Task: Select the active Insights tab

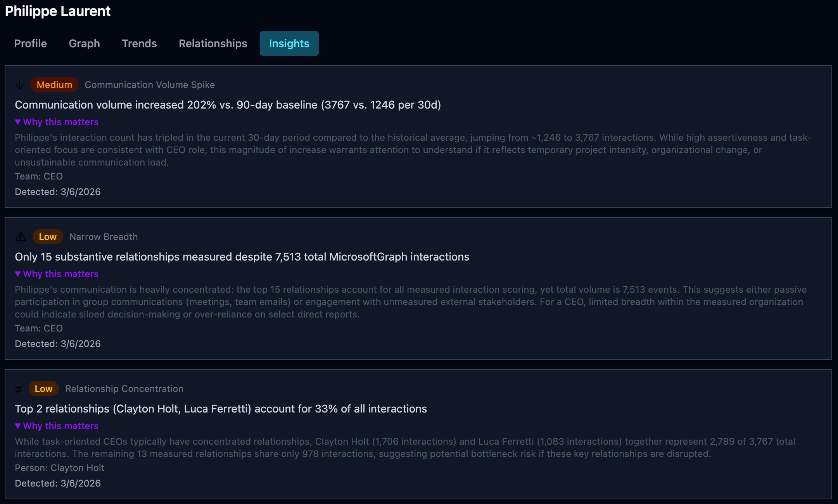Action: pos(289,43)
